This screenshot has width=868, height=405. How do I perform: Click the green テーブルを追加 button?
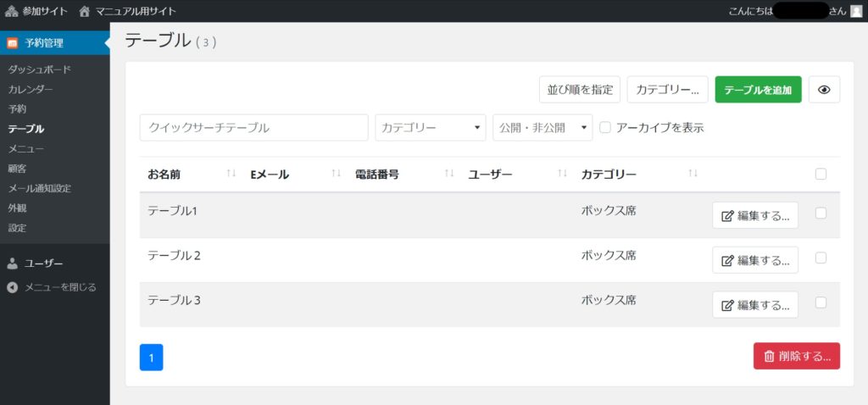(758, 90)
